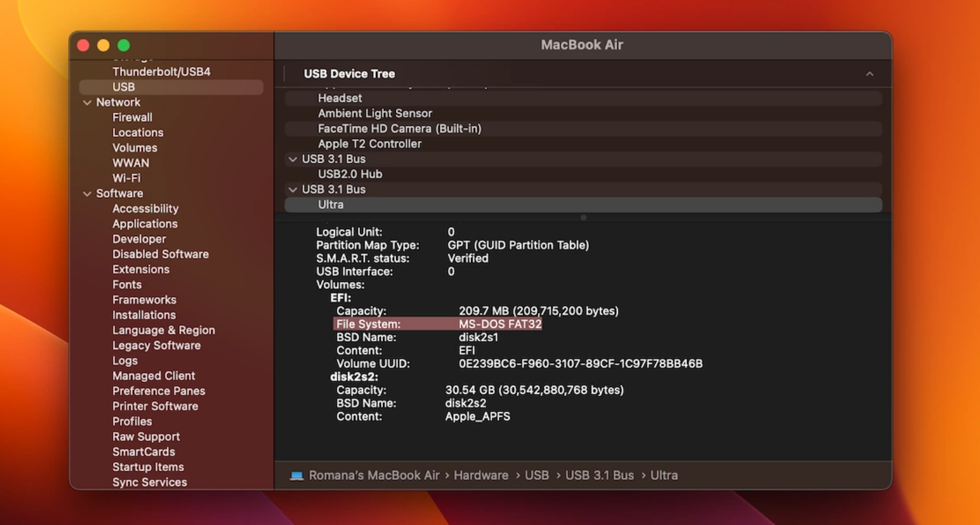The height and width of the screenshot is (525, 980).
Task: Click the highlighted File System MS-DOS FAT32 row
Action: (438, 324)
